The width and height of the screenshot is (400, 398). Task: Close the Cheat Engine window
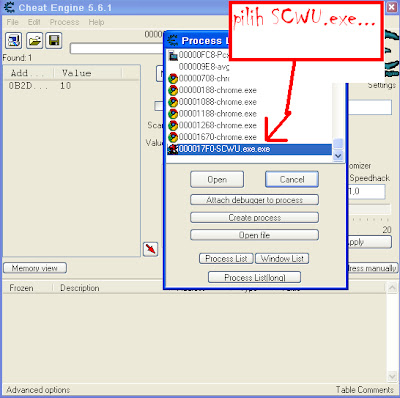click(x=392, y=7)
